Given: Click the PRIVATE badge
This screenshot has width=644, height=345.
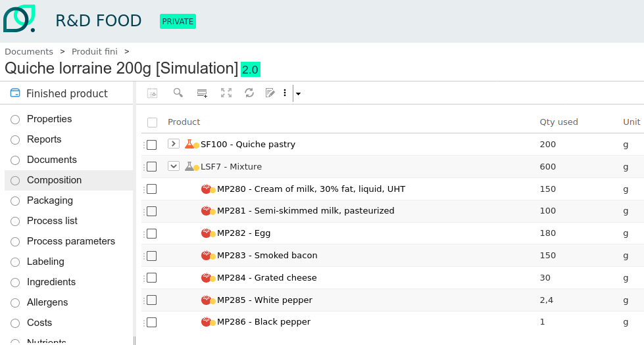Looking at the screenshot, I should coord(178,21).
